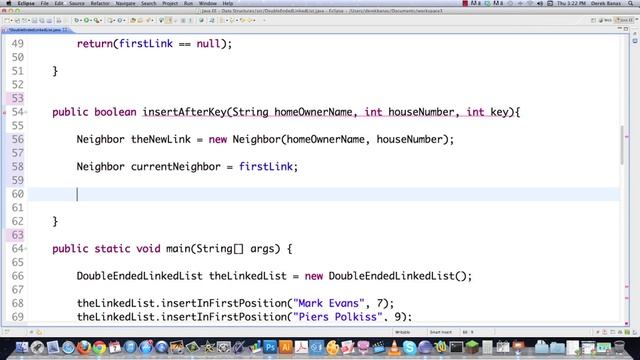
Task: Open the File menu
Action: pyautogui.click(x=44, y=3)
